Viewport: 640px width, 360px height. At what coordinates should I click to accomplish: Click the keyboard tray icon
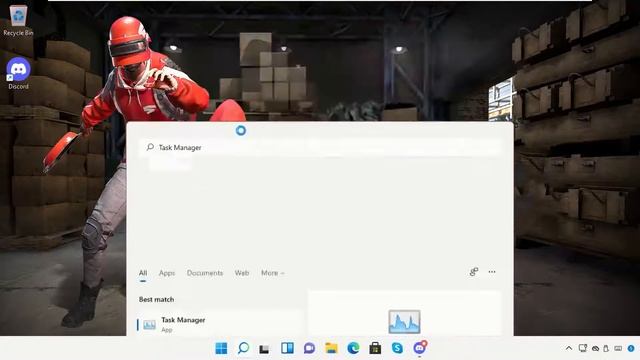618,349
